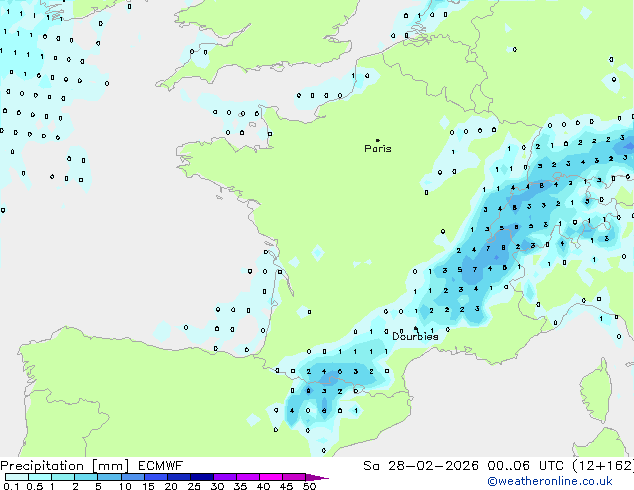This screenshot has width=634, height=490.
Task: Pick the legend swatch between 0.1 and 0.5
Action: [x=17, y=477]
